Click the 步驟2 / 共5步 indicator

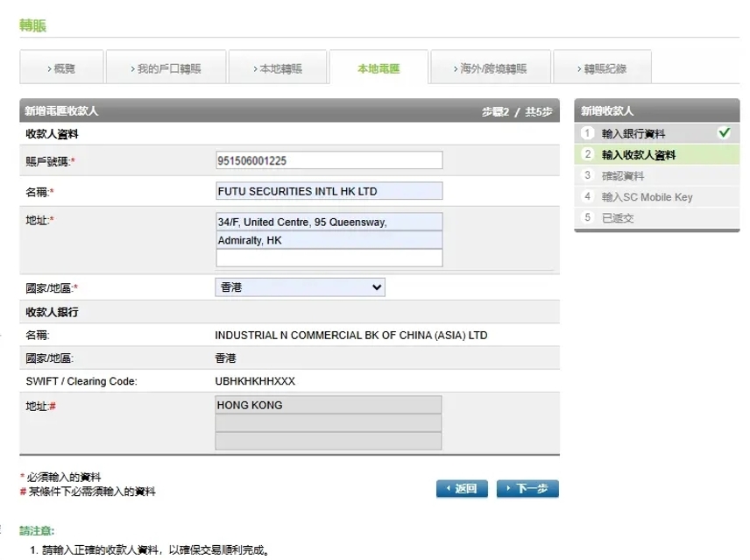(517, 111)
